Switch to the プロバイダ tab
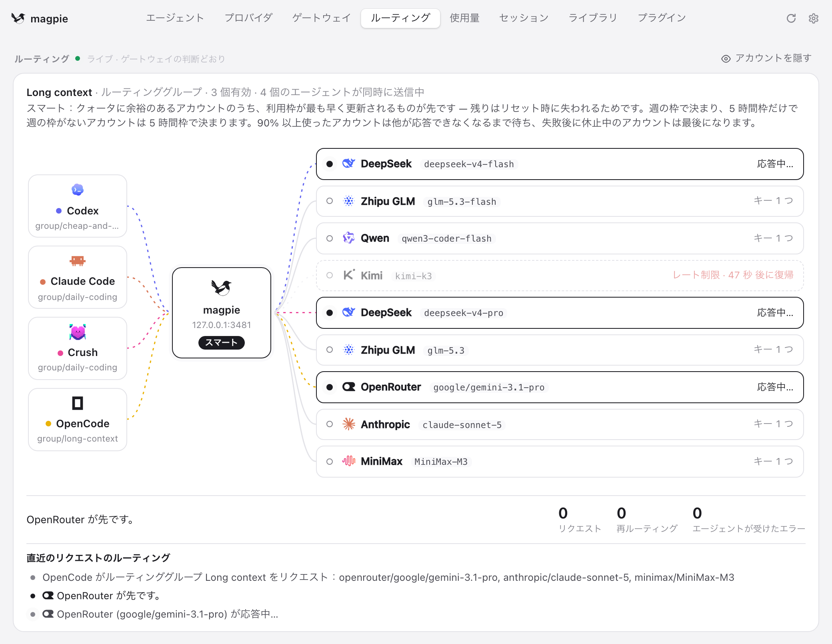Screen dimensions: 832x644 tap(248, 18)
